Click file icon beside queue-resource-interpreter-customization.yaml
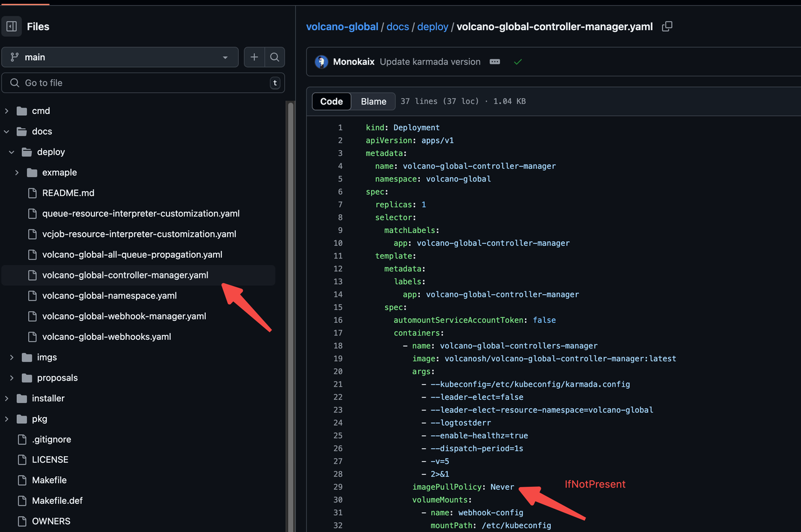The image size is (801, 532). pos(32,213)
